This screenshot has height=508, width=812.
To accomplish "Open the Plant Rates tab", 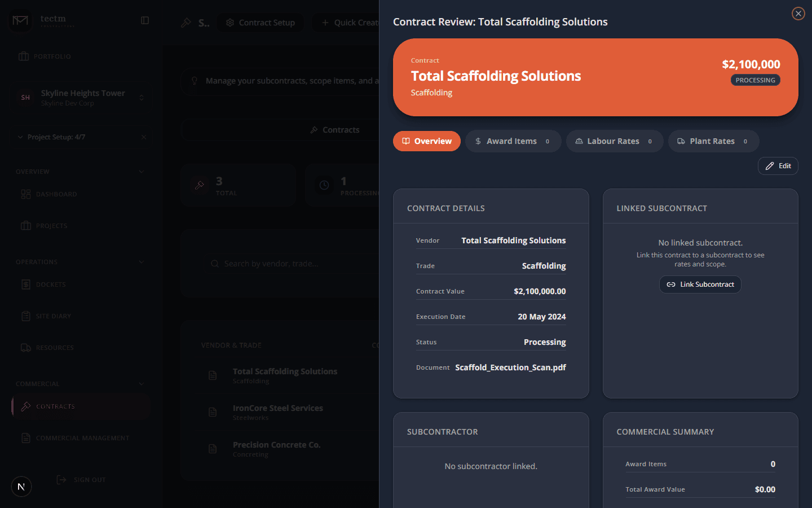I will click(x=713, y=141).
